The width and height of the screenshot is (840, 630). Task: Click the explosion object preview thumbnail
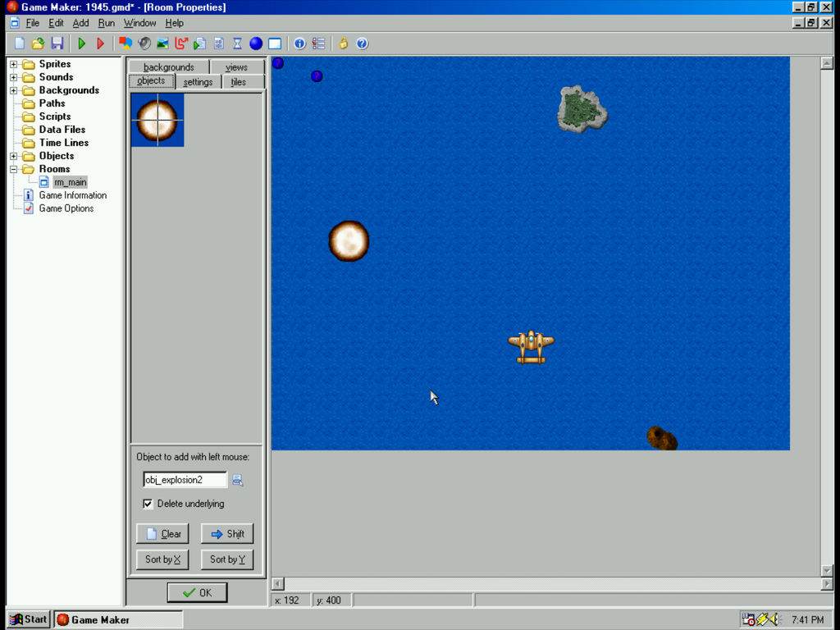[x=157, y=120]
